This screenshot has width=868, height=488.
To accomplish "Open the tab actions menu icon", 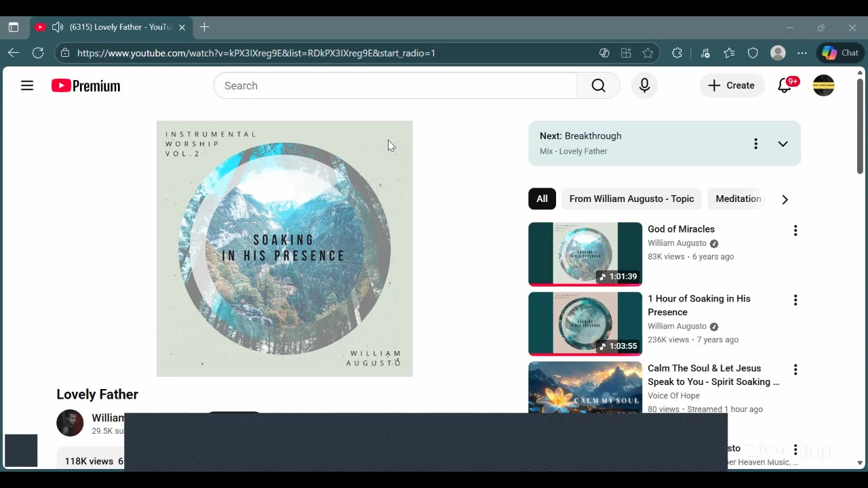I will point(14,27).
